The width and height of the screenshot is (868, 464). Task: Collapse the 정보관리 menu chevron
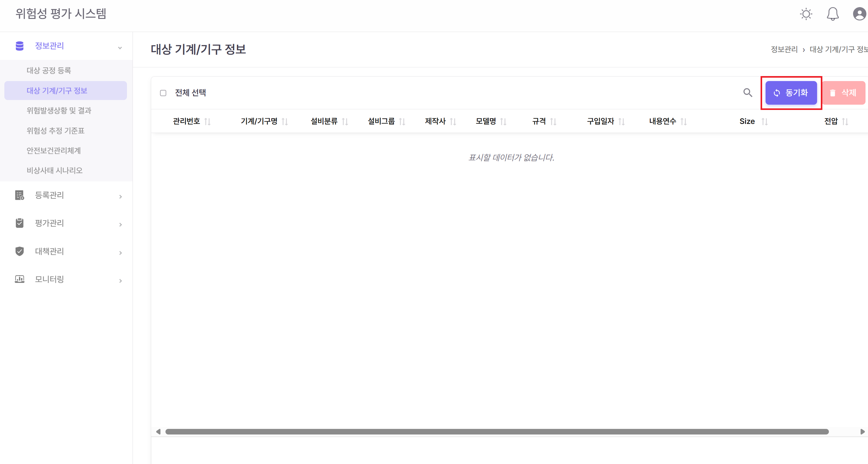pos(120,48)
